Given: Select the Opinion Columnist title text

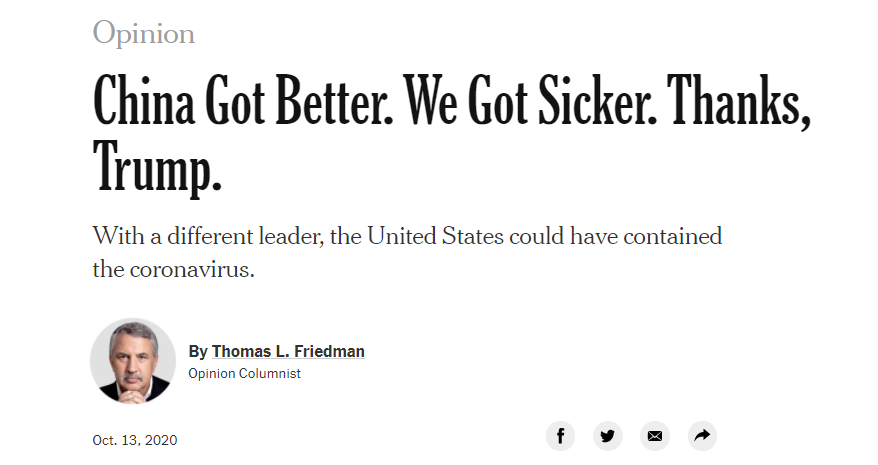Looking at the screenshot, I should [244, 374].
